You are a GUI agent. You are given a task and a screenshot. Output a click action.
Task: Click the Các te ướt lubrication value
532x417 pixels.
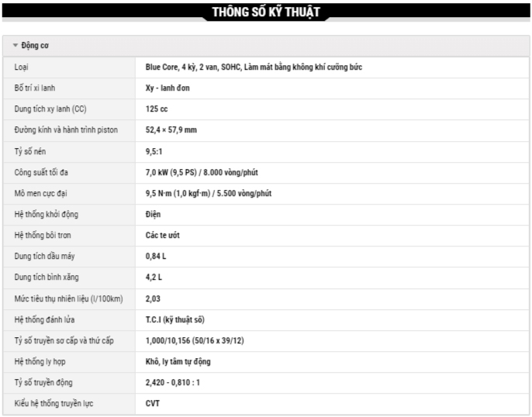pyautogui.click(x=163, y=235)
